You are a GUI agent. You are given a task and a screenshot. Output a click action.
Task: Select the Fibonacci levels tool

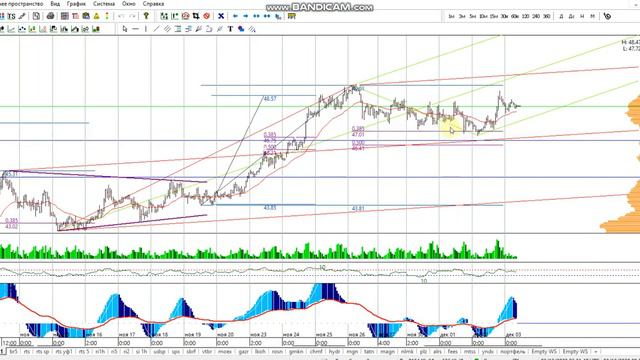(178, 29)
